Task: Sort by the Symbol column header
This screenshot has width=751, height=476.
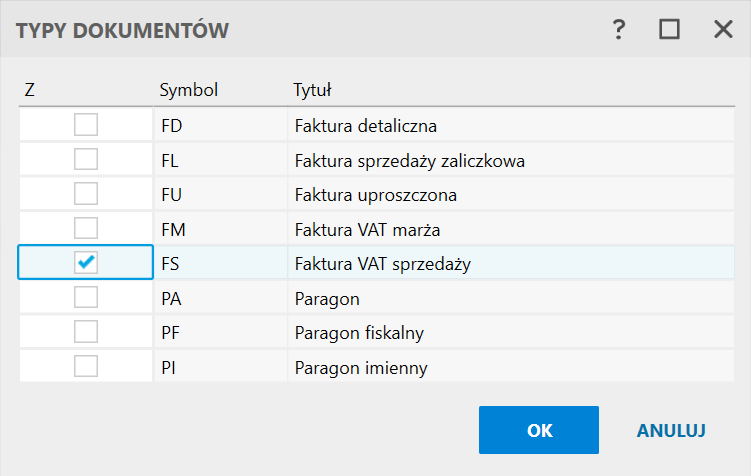Action: coord(188,90)
